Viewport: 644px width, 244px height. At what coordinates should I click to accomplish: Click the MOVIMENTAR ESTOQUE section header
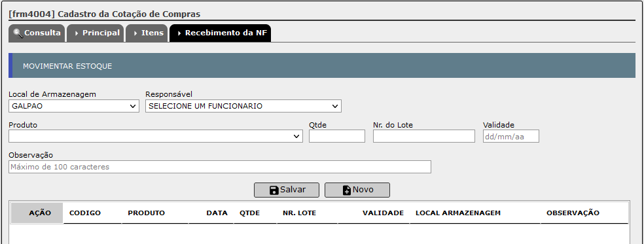pos(322,65)
